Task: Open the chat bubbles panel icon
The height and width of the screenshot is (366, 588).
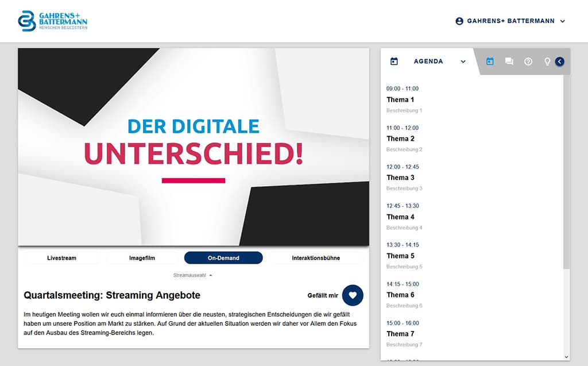Action: point(509,61)
